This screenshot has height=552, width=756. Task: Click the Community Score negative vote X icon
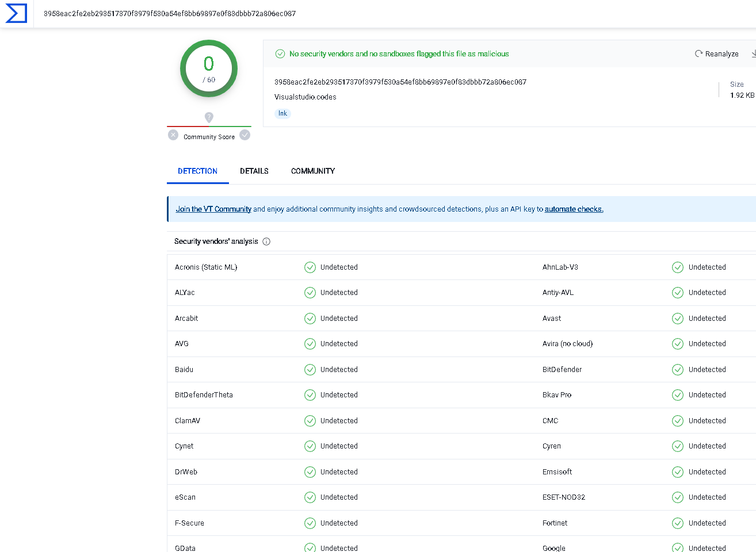coord(173,135)
